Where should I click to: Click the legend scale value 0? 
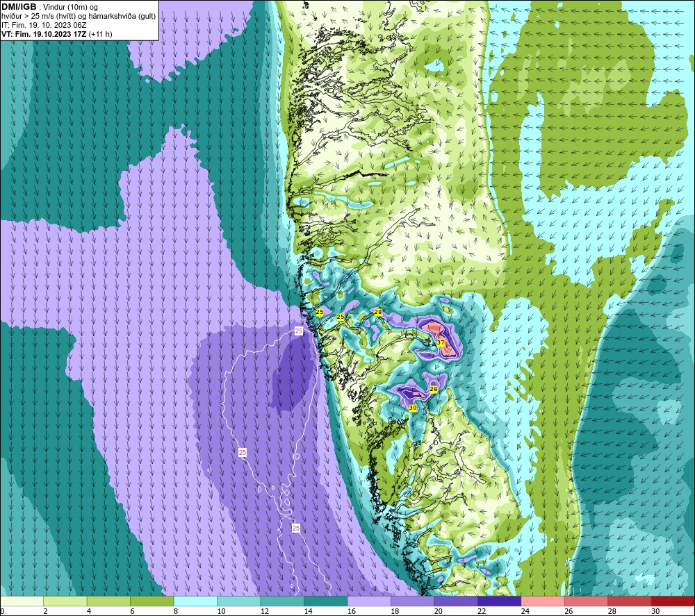pyautogui.click(x=2, y=611)
